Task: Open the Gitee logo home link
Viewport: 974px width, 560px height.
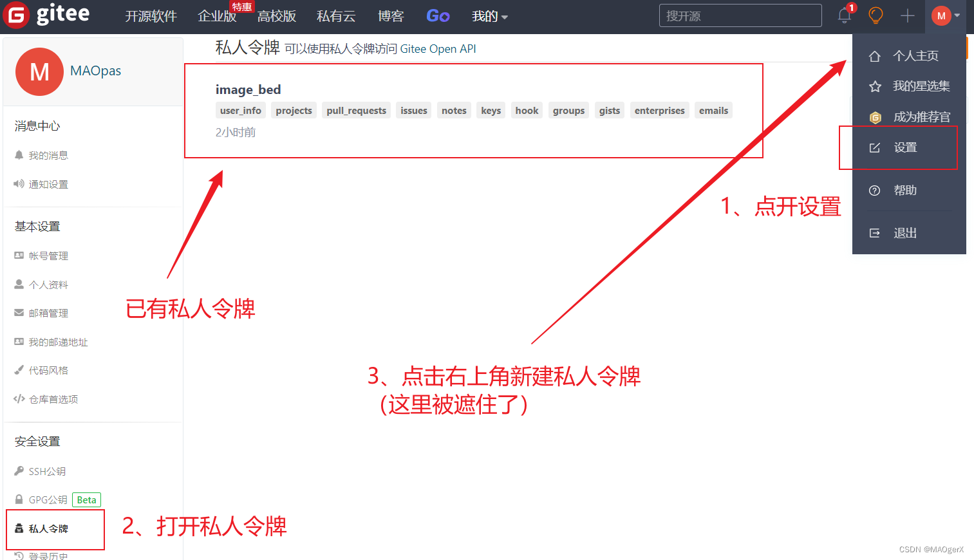Action: click(46, 15)
